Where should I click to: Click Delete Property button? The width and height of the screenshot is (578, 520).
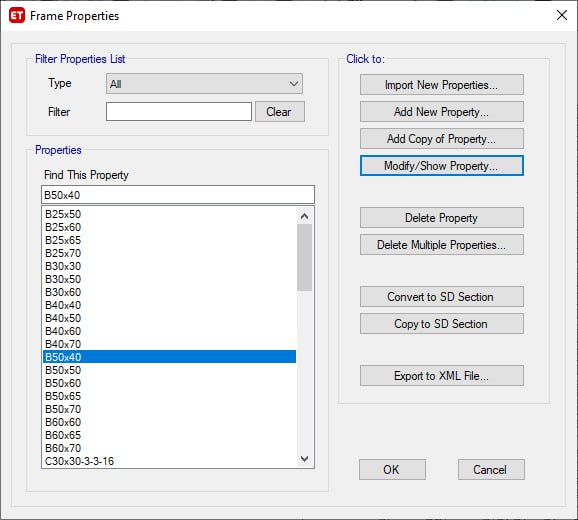click(x=442, y=217)
